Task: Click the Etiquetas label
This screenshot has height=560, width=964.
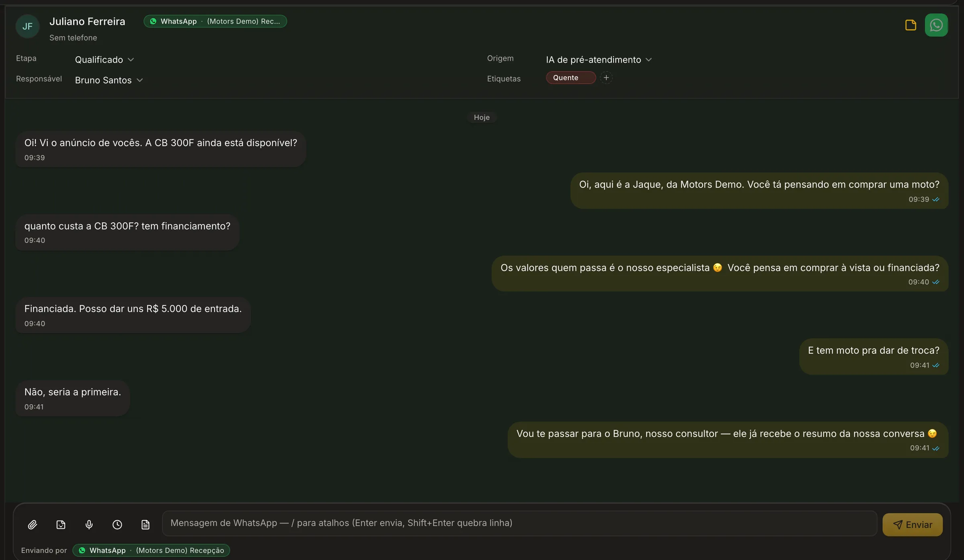Action: (504, 79)
